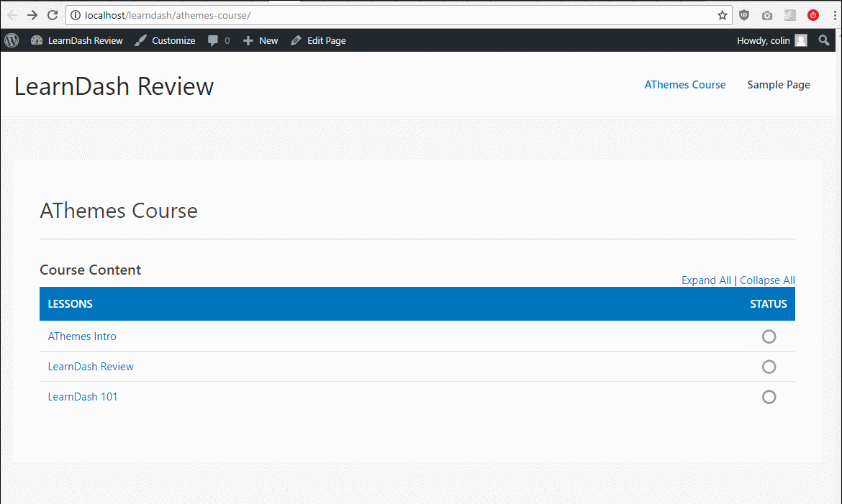Screen dimensions: 842x504
Task: Open the WordPress logo menu
Action: click(12, 40)
